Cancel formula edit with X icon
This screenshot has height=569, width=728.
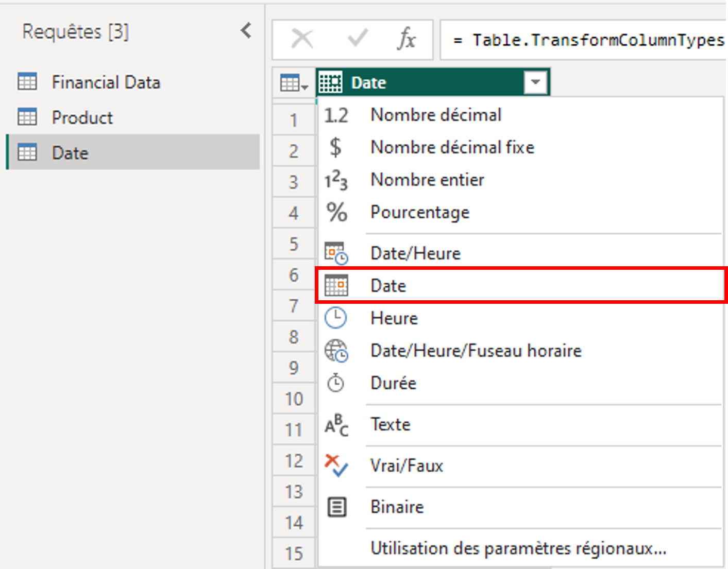point(302,39)
